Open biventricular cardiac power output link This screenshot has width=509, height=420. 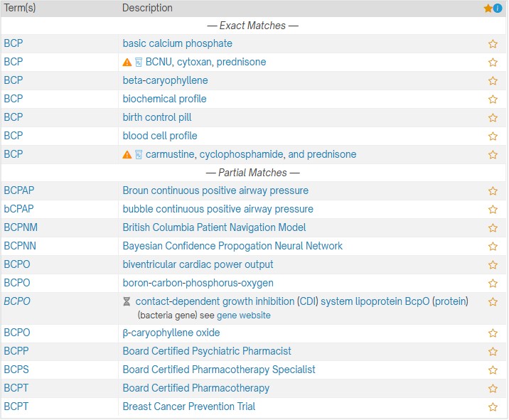pos(198,264)
